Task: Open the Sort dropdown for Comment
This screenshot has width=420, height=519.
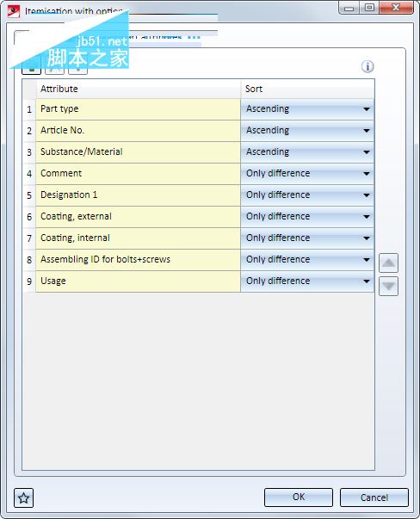Action: [x=307, y=174]
